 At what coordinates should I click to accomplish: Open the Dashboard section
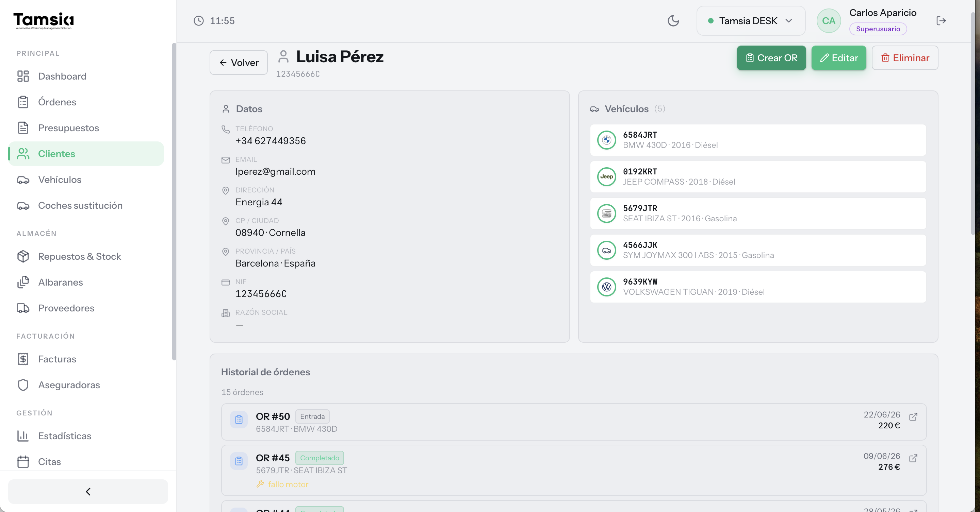point(86,76)
